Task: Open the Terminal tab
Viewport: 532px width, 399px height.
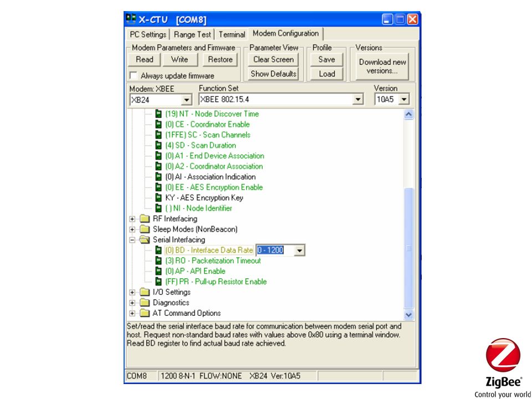Action: (x=232, y=34)
